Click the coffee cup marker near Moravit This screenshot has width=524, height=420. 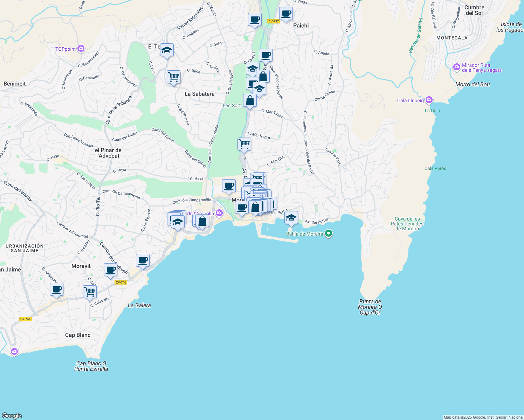110,269
